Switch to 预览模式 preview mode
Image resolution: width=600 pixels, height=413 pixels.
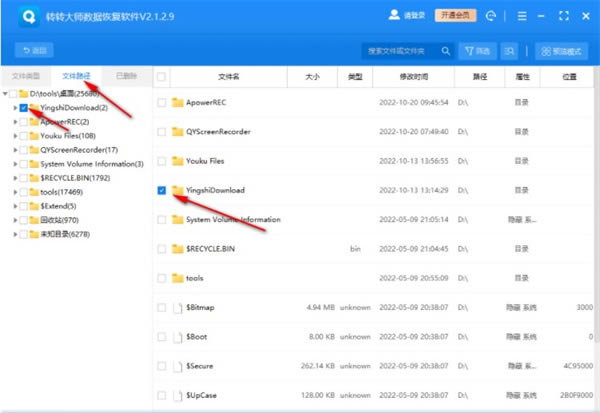coord(561,50)
